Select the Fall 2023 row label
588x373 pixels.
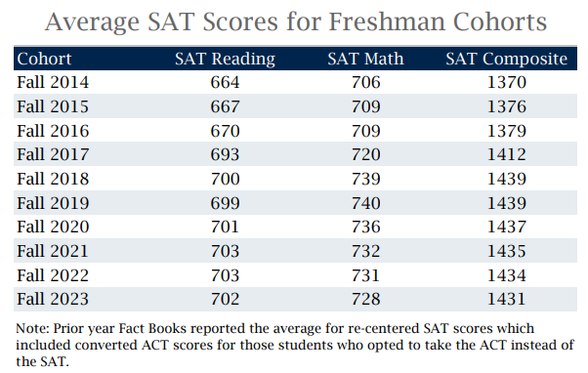click(53, 299)
